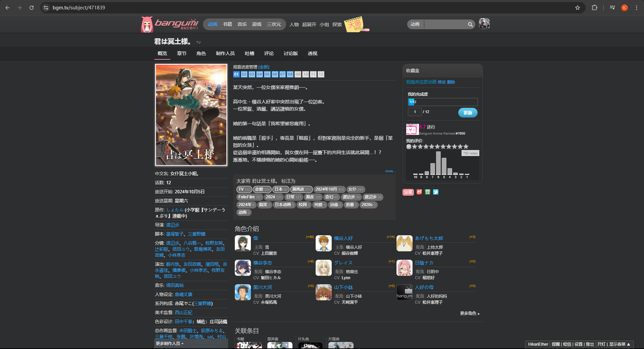Mark episode 10 as watched
The height and width of the screenshot is (349, 644).
306,74
